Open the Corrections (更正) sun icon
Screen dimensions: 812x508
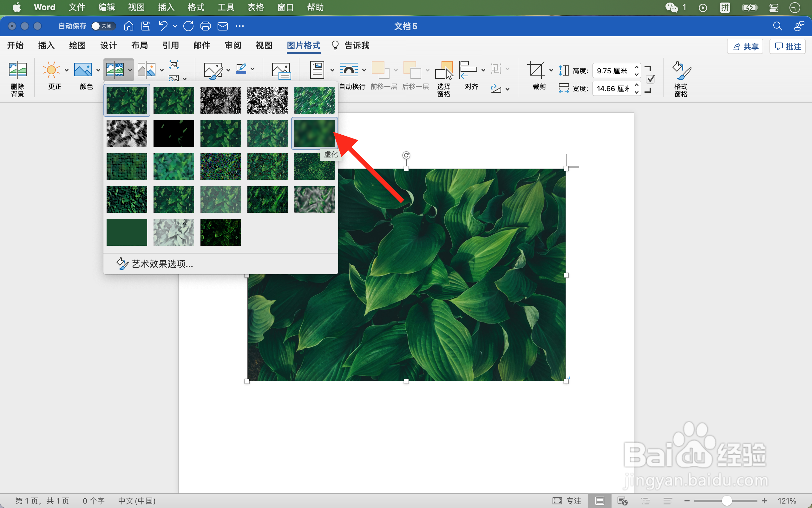(51, 70)
